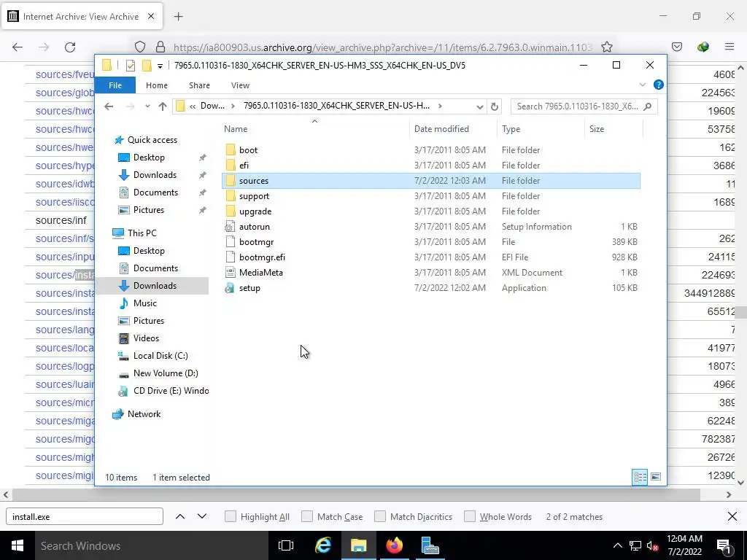
Task: Enable Highlight All checkbox
Action: pyautogui.click(x=230, y=516)
